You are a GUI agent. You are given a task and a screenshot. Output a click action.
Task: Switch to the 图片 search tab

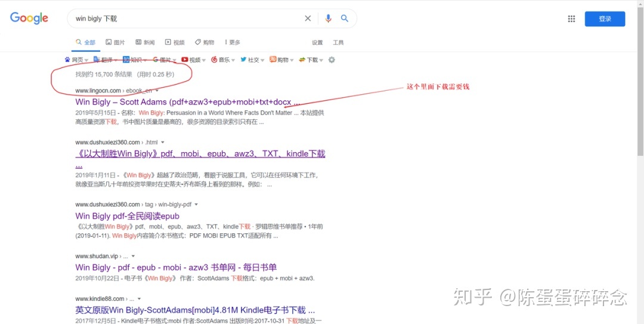pyautogui.click(x=115, y=42)
